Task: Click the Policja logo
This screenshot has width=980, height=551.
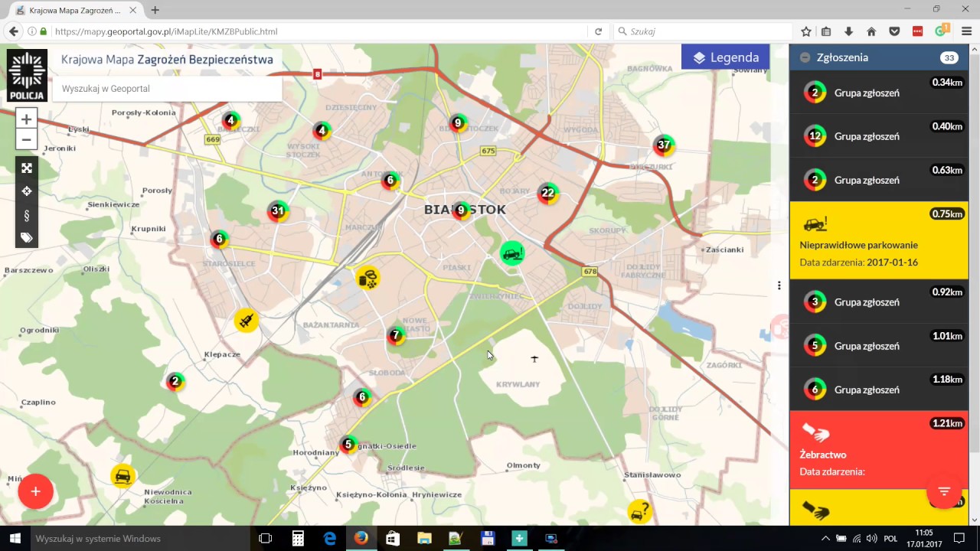Action: (27, 76)
